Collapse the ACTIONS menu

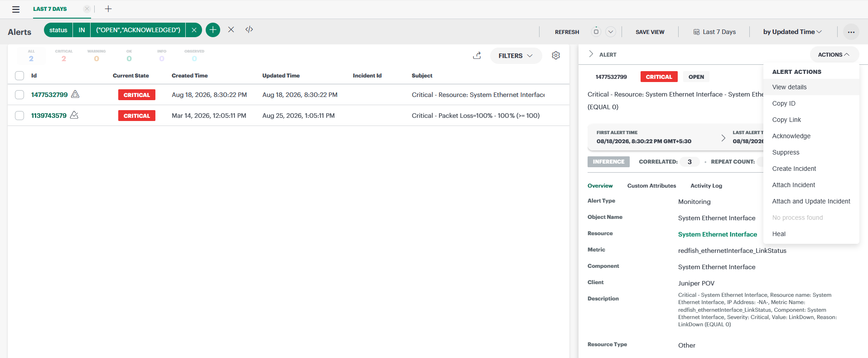pyautogui.click(x=834, y=54)
